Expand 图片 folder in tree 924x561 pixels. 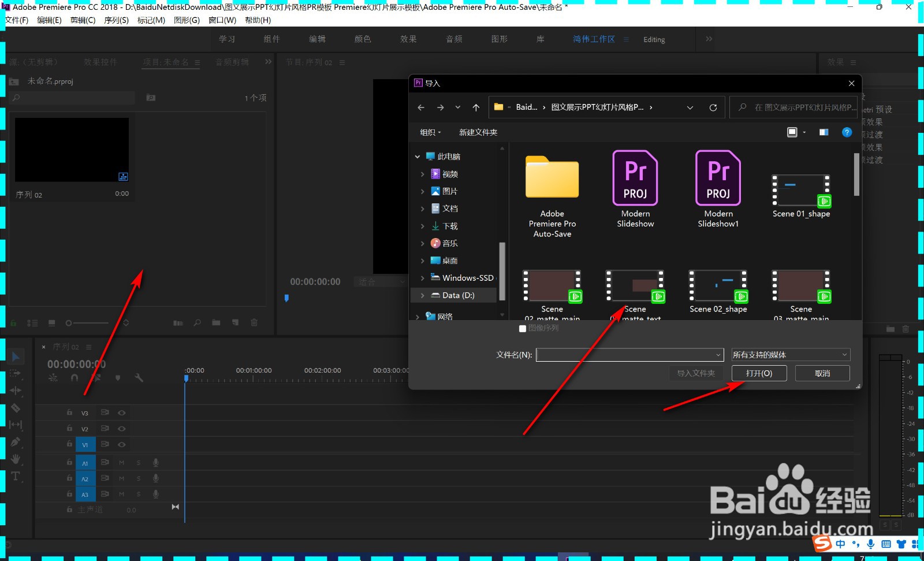point(422,191)
